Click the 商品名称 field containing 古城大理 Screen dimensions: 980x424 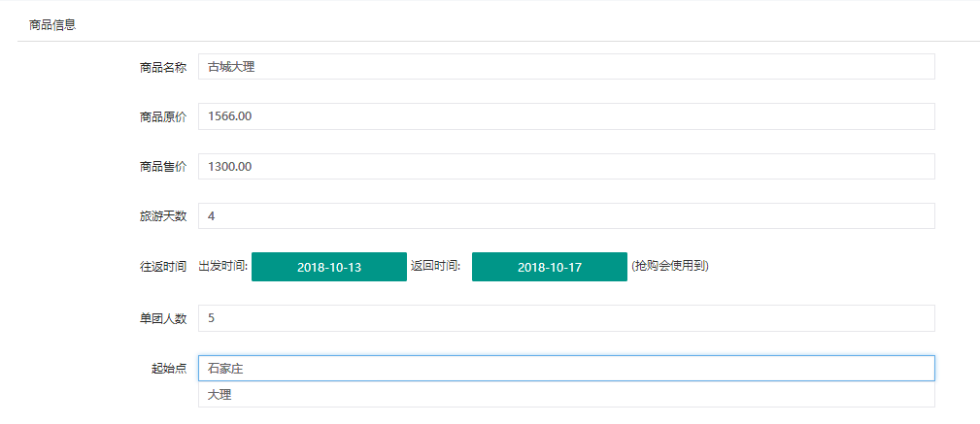pos(566,67)
